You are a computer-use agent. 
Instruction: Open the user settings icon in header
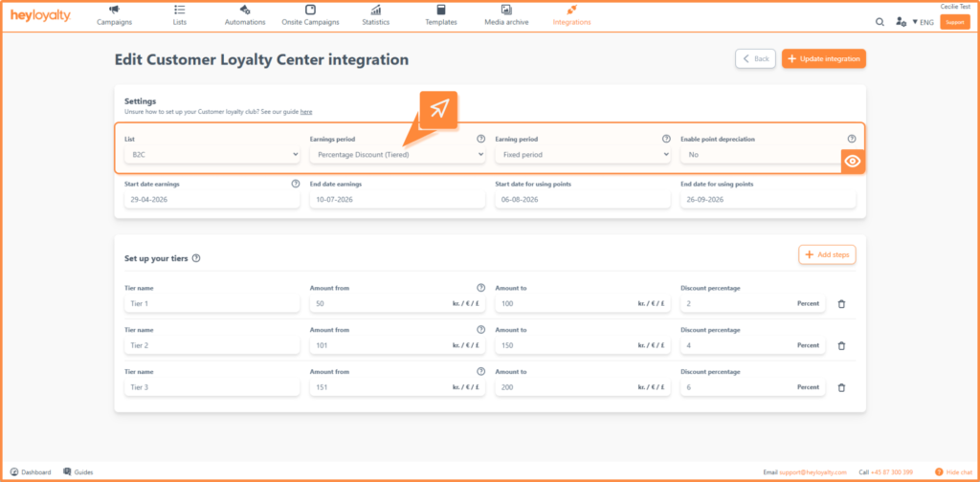901,22
